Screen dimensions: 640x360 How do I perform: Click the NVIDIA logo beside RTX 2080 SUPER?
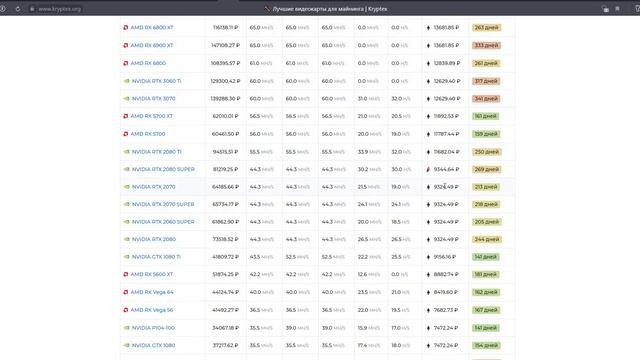(127, 169)
